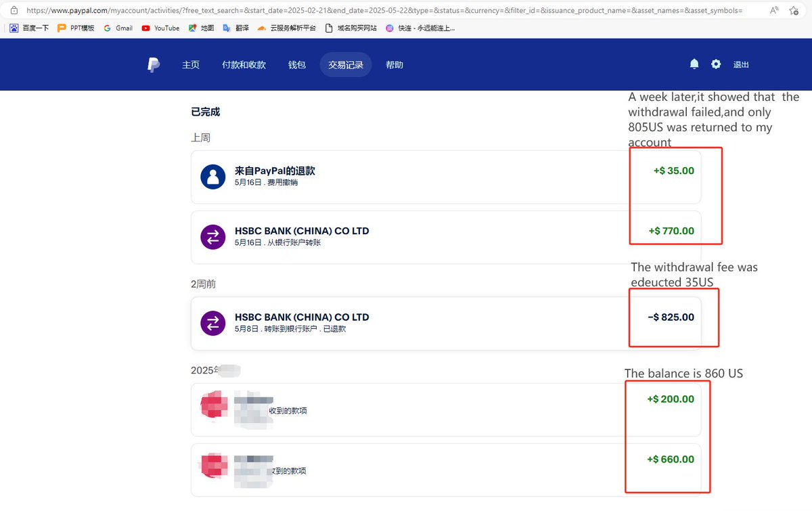Click the 转账到银行账户 . 已退款 subtitle
812x511 pixels.
[305, 329]
